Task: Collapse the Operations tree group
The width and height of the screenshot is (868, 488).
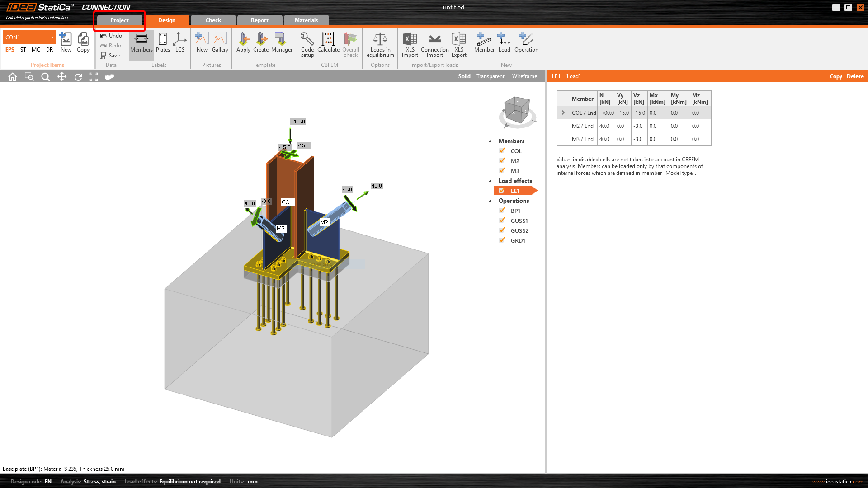Action: 490,201
